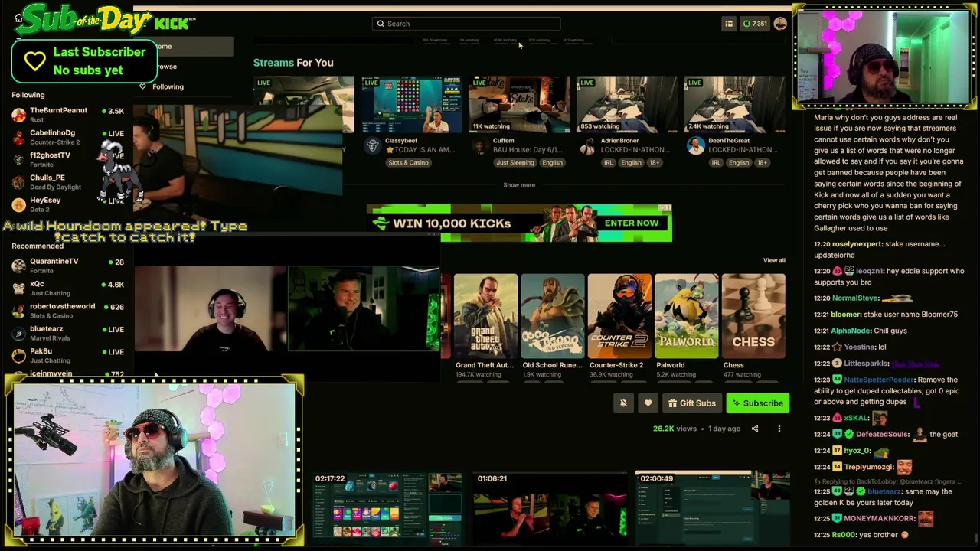This screenshot has width=980, height=551.
Task: Open the Classybeef live stream thumbnail
Action: (411, 105)
